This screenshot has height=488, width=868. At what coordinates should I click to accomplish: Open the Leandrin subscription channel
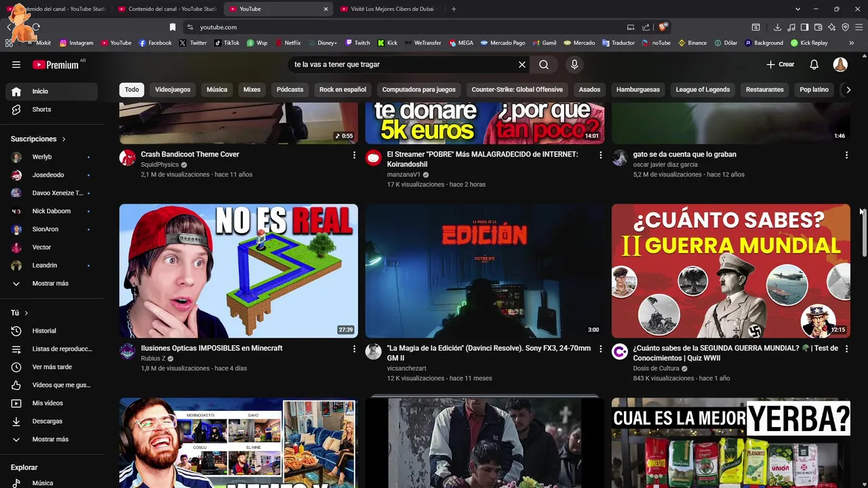click(x=52, y=265)
